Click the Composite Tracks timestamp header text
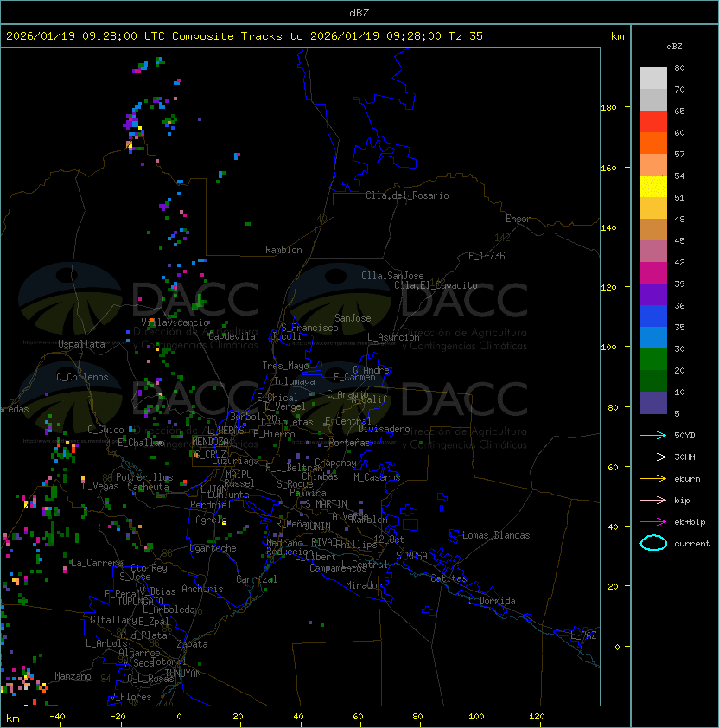Image resolution: width=719 pixels, height=728 pixels. (x=245, y=36)
